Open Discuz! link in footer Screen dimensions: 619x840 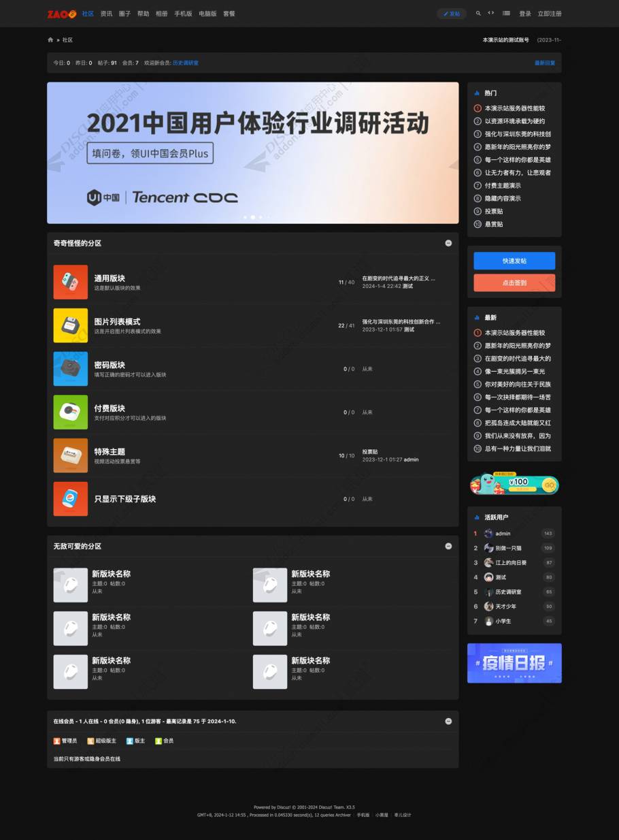tap(284, 807)
